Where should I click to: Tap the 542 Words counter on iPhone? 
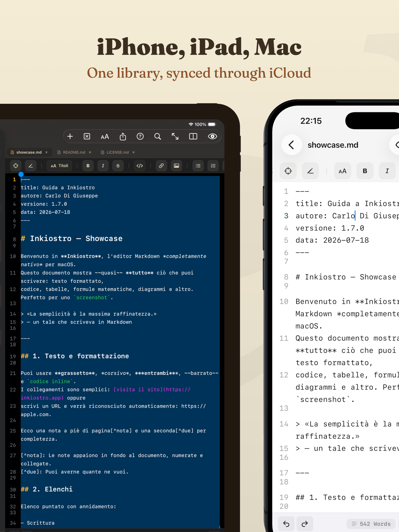(371, 524)
